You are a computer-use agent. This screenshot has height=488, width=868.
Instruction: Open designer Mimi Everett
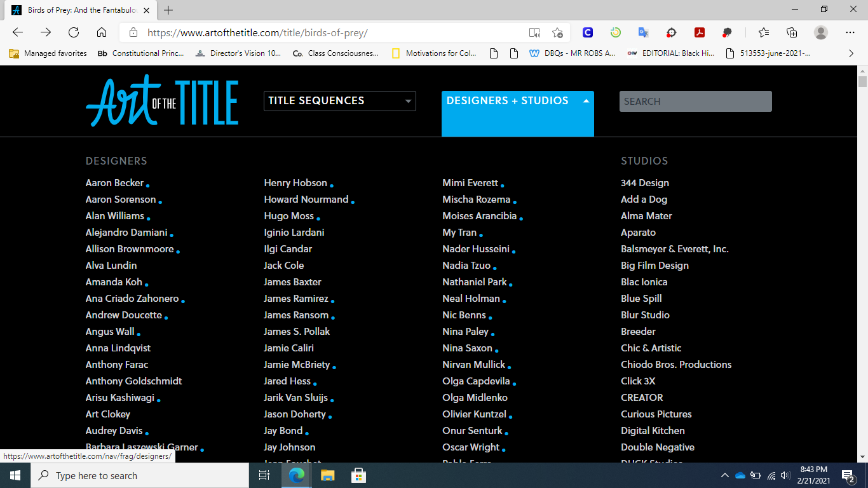470,183
